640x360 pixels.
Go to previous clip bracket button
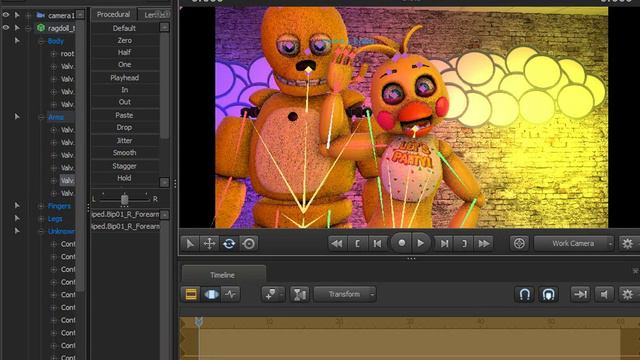pos(358,244)
